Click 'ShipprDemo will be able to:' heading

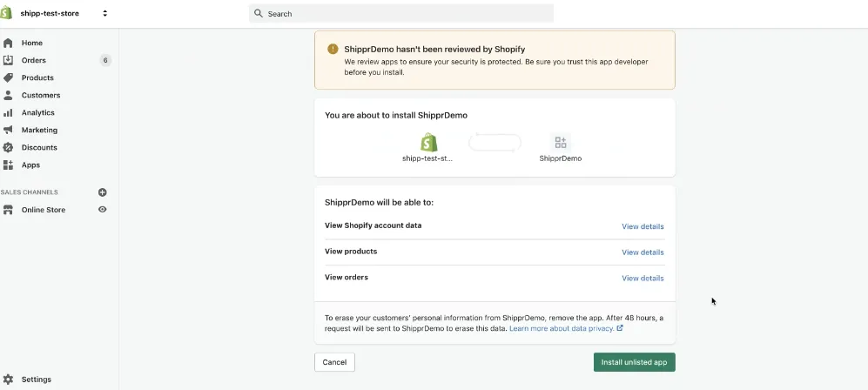pos(380,203)
